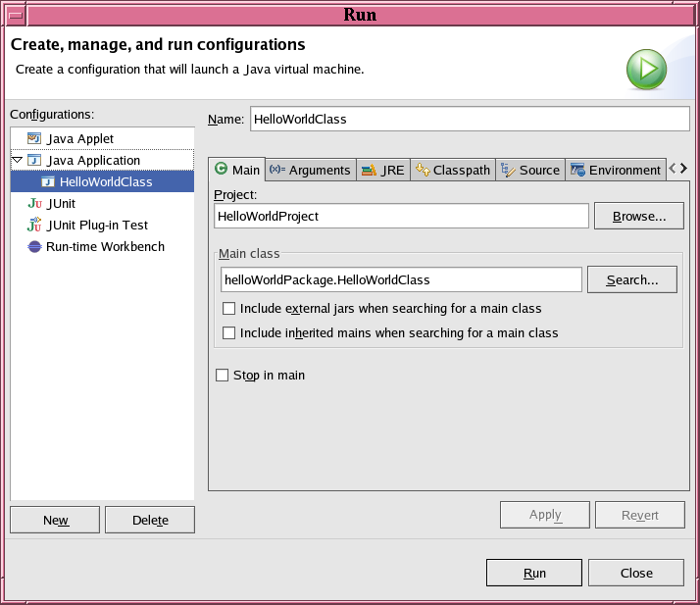This screenshot has height=605, width=700.
Task: Delete the selected configuration
Action: click(150, 520)
